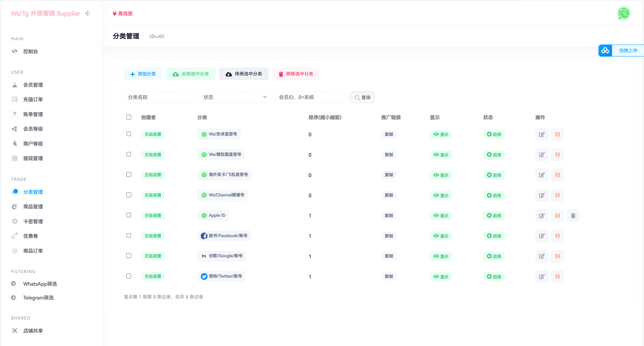Toggle 启用 status for 谷歌/Google/账号 row
Screen dimensions: 644x346
pos(494,256)
